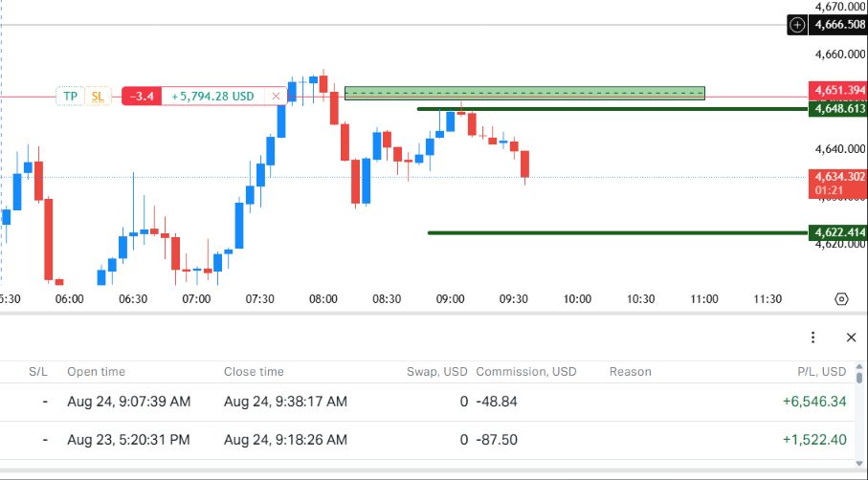Click the 4,622.414 horizontal line price tag
868x480 pixels.
[x=838, y=232]
